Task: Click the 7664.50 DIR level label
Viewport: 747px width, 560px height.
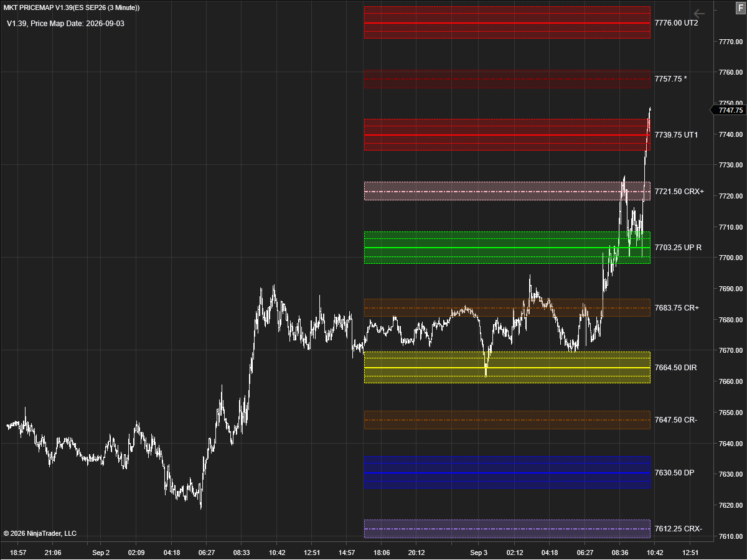Action: 675,368
